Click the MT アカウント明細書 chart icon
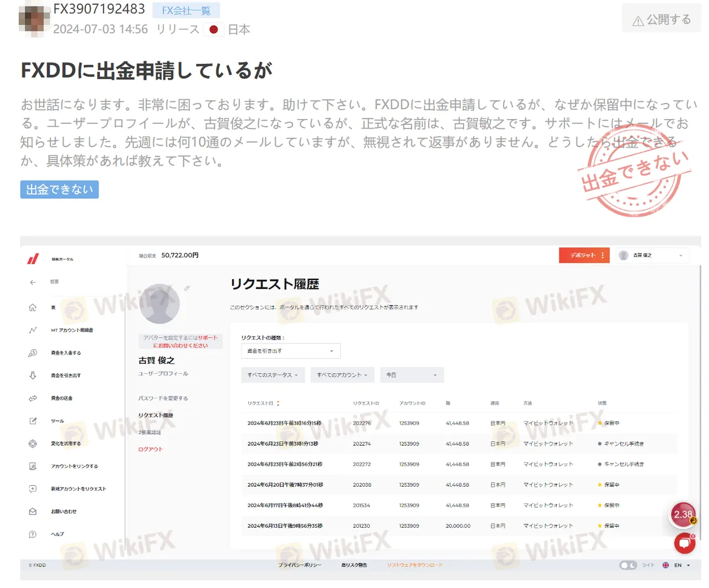 33,330
